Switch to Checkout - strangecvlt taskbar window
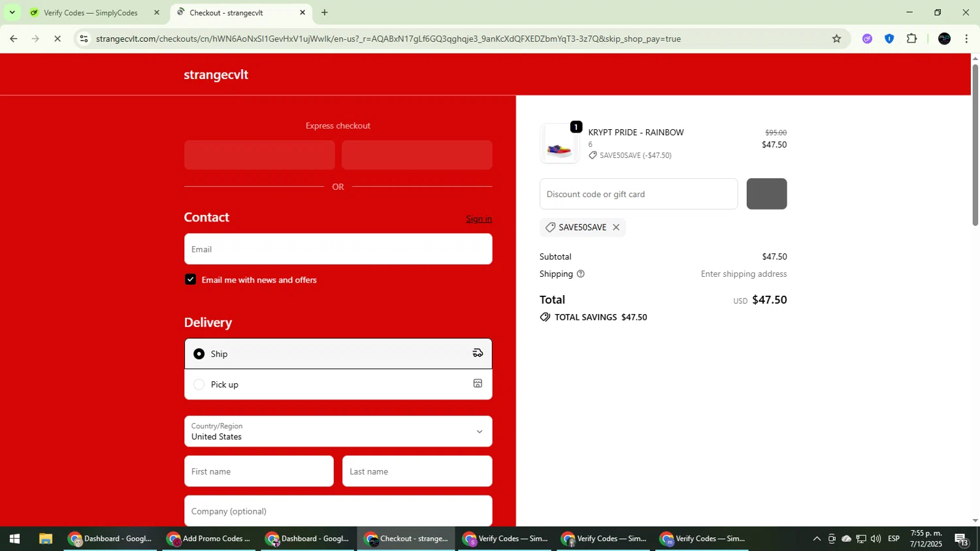This screenshot has width=980, height=551. (406, 539)
